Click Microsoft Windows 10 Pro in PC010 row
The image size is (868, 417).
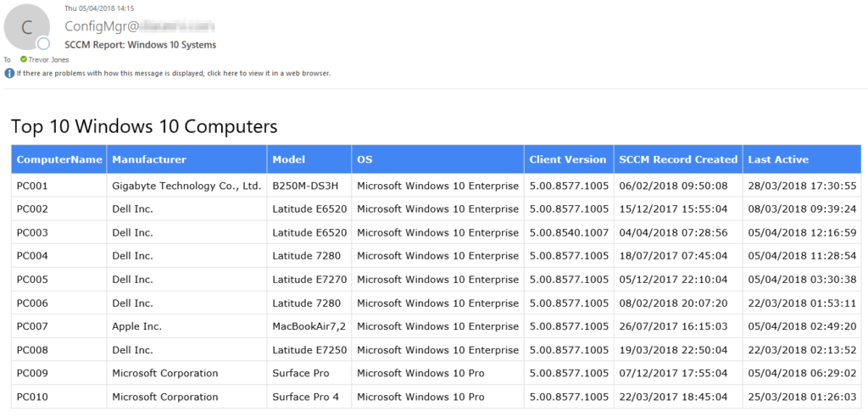click(x=438, y=397)
